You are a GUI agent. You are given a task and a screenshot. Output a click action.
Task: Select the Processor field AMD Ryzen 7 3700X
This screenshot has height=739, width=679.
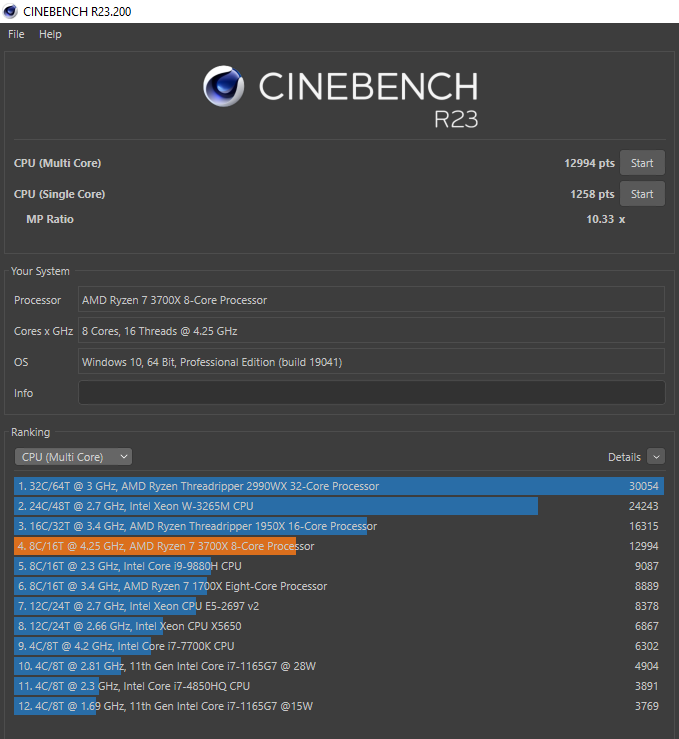(x=371, y=300)
